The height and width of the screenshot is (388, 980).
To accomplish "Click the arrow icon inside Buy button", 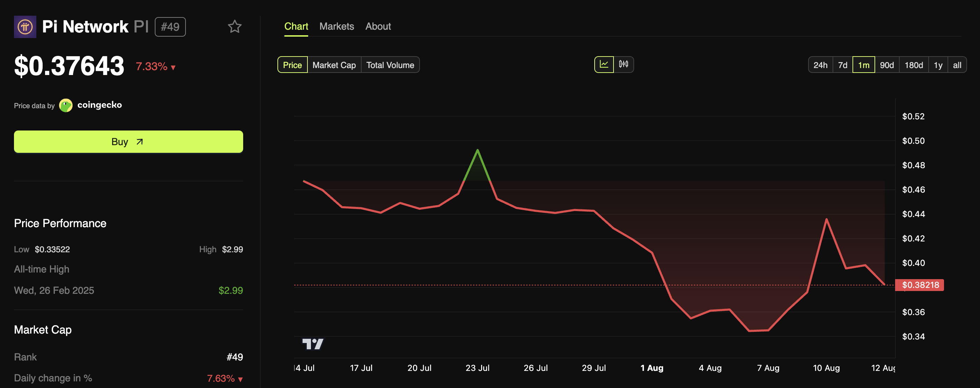I will pos(140,142).
